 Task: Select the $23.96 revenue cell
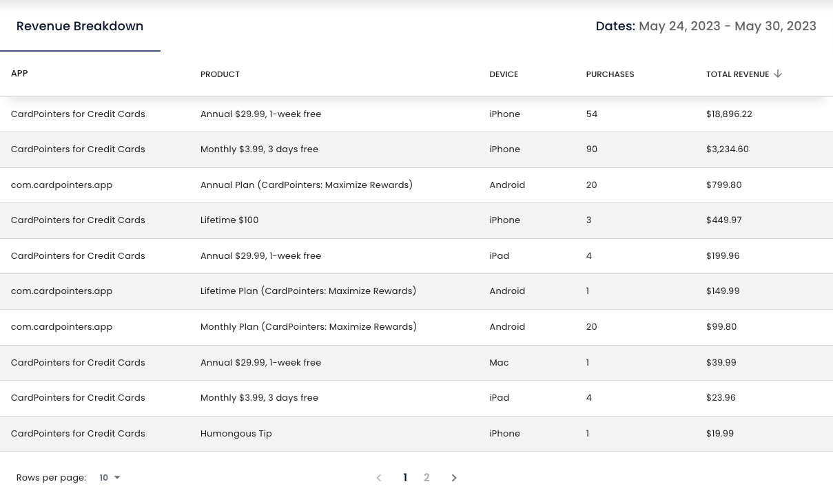[x=721, y=398]
